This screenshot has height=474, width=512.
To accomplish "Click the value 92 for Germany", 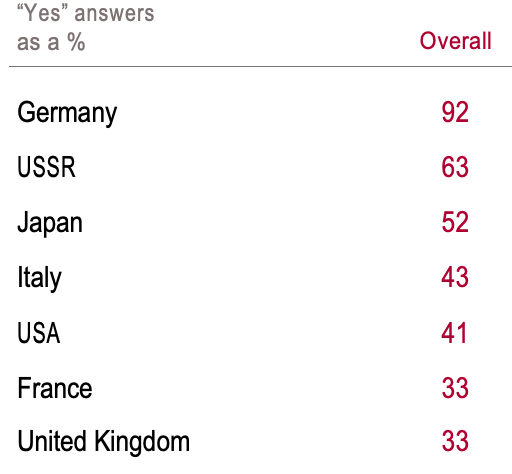I will tap(455, 112).
